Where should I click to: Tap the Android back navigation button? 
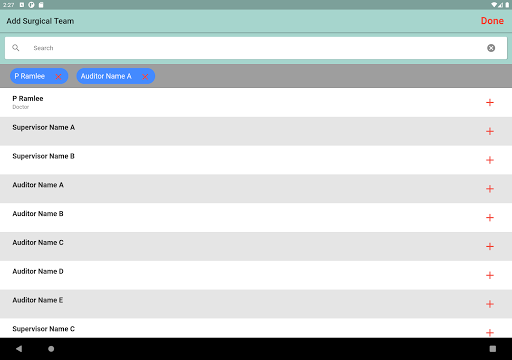click(19, 349)
